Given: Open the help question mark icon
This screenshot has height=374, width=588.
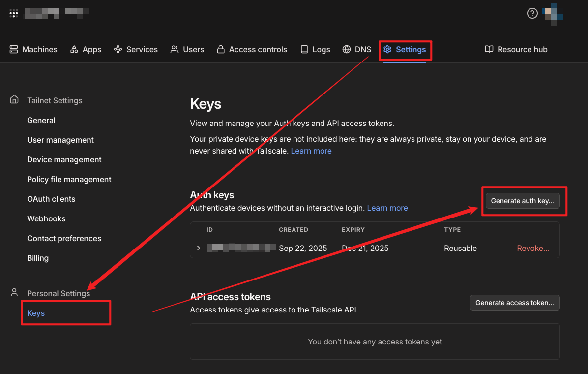Looking at the screenshot, I should (532, 13).
